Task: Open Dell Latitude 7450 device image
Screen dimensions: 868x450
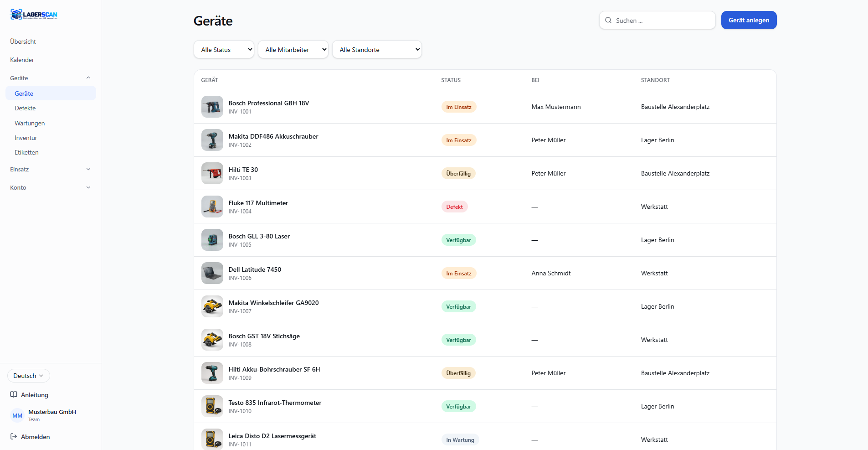Action: pos(212,273)
